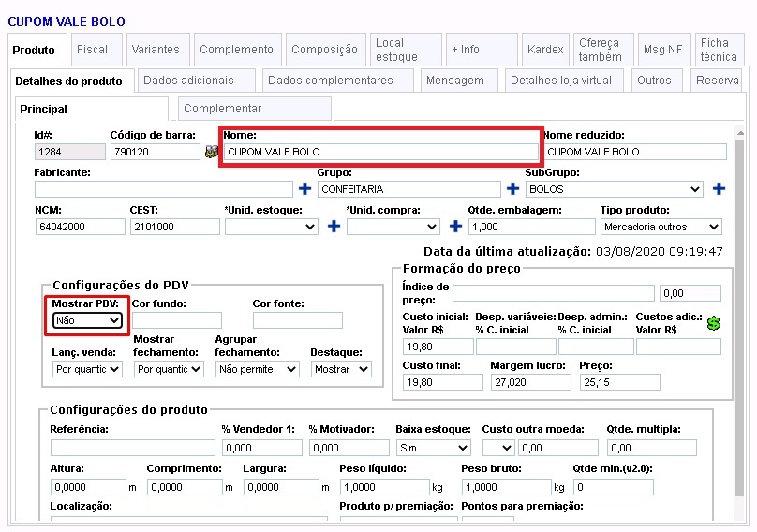Screen dimensions: 757x532
Task: Open the Mostrar PDV dropdown
Action: click(x=87, y=320)
